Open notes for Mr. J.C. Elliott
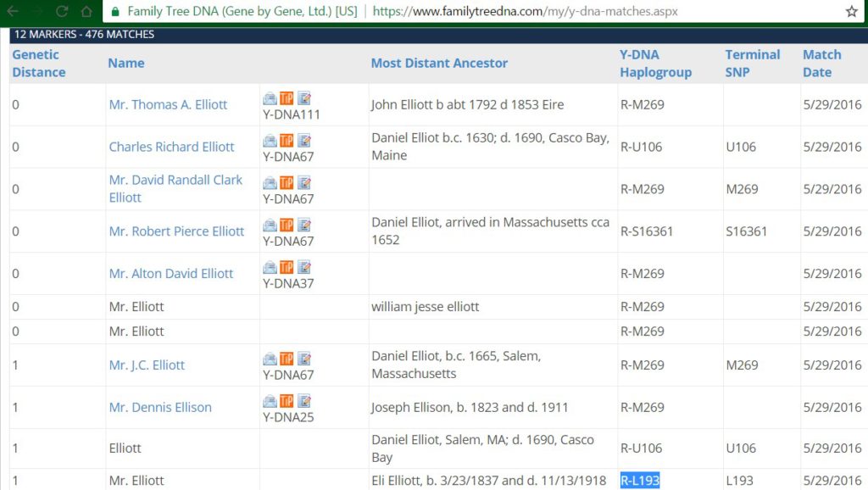The height and width of the screenshot is (490, 868). (304, 359)
